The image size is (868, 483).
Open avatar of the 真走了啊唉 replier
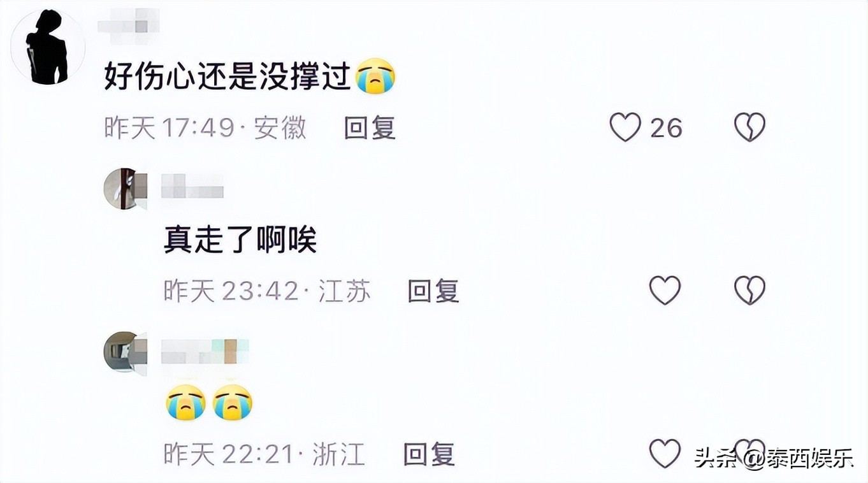click(x=126, y=189)
